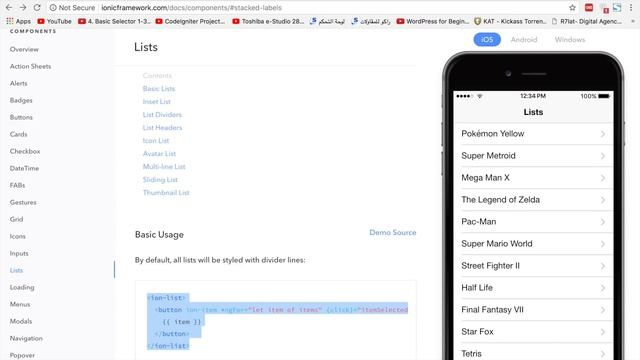Open the Apps bookmarks shortcut
This screenshot has height=360, width=640.
point(18,21)
